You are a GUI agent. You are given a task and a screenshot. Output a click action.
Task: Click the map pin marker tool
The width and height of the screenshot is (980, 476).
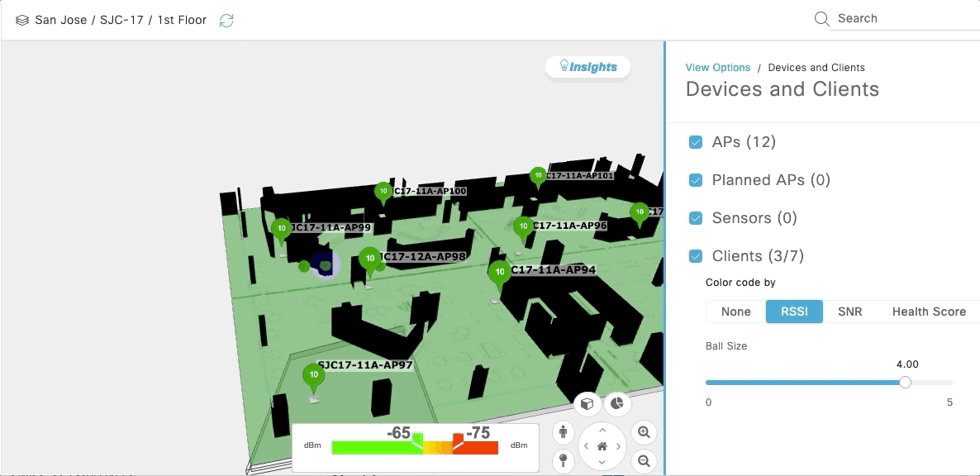[x=564, y=460]
